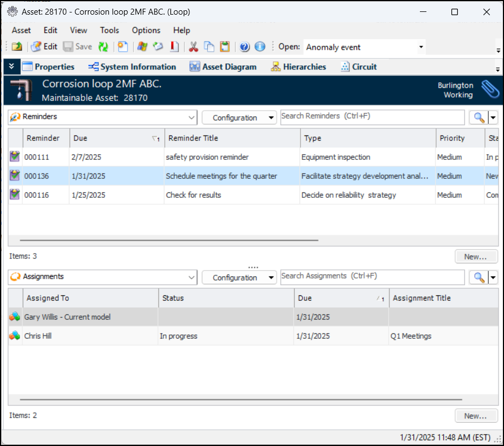Switch to the Asset Diagram tab
The width and height of the screenshot is (504, 446).
click(222, 67)
